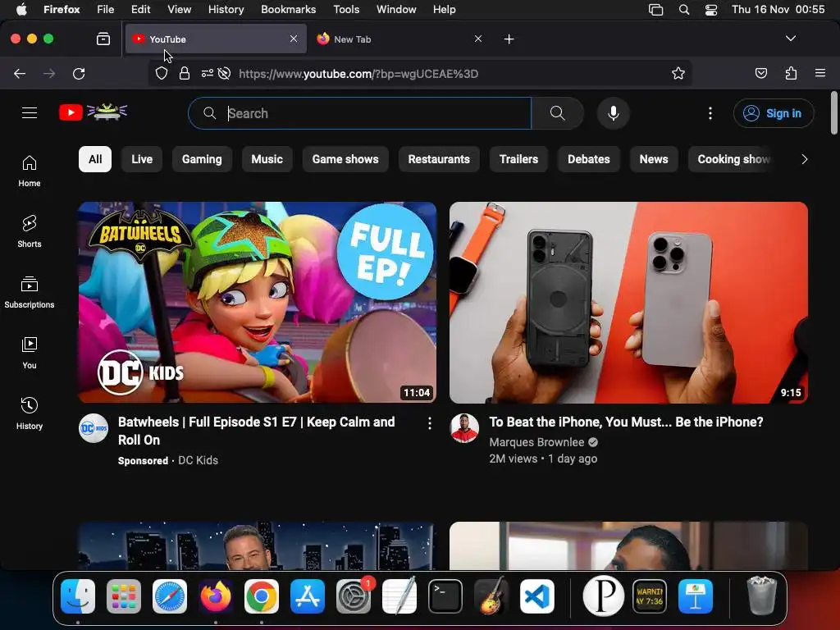Screen dimensions: 840x630
Task: Click the Firefox address bar URL
Action: tap(358, 73)
